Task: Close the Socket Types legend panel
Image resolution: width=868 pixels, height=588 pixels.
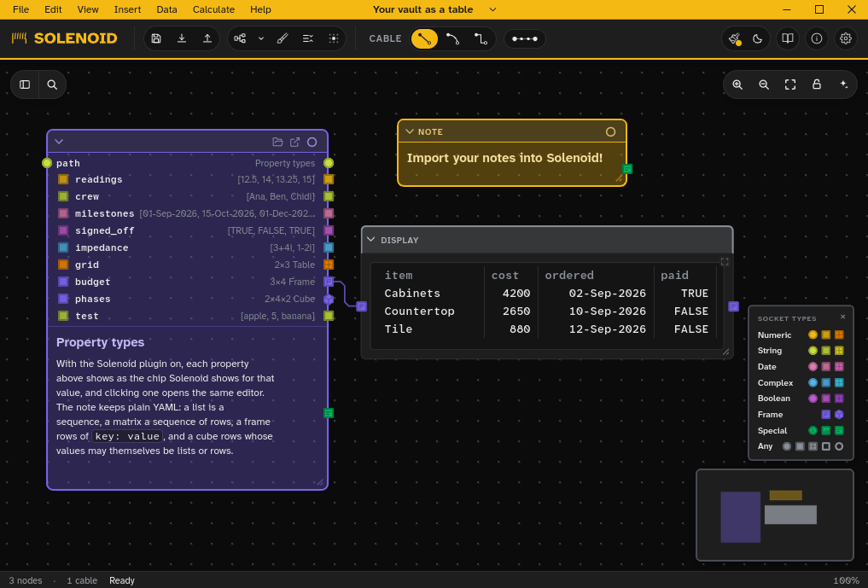Action: tap(842, 317)
